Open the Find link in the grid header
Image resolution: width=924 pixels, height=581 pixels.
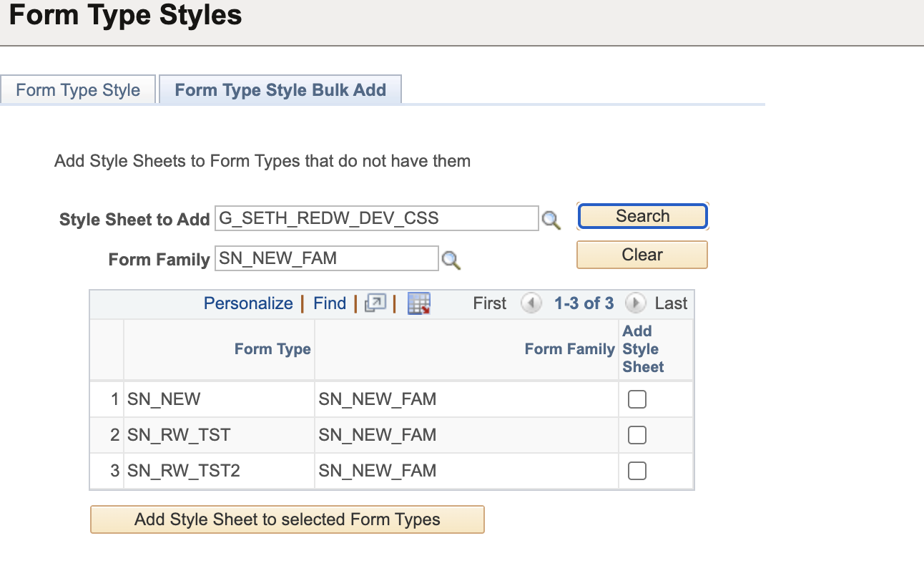329,303
